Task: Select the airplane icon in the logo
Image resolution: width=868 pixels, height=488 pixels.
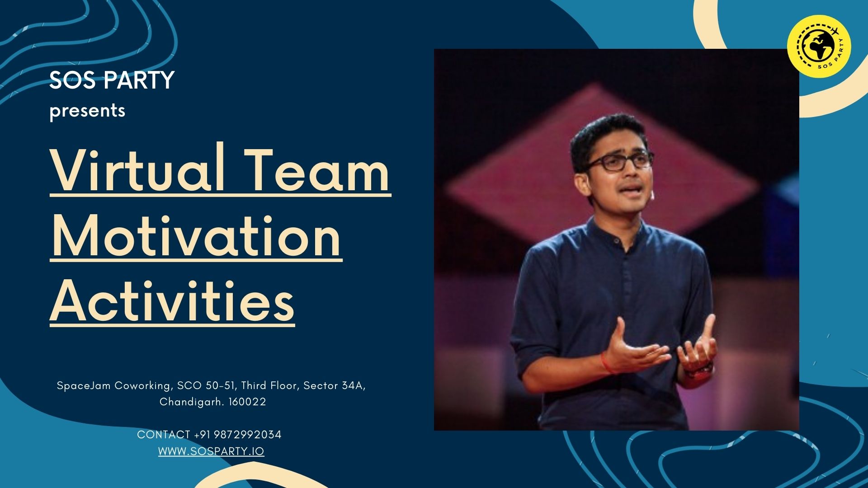Action: click(835, 31)
